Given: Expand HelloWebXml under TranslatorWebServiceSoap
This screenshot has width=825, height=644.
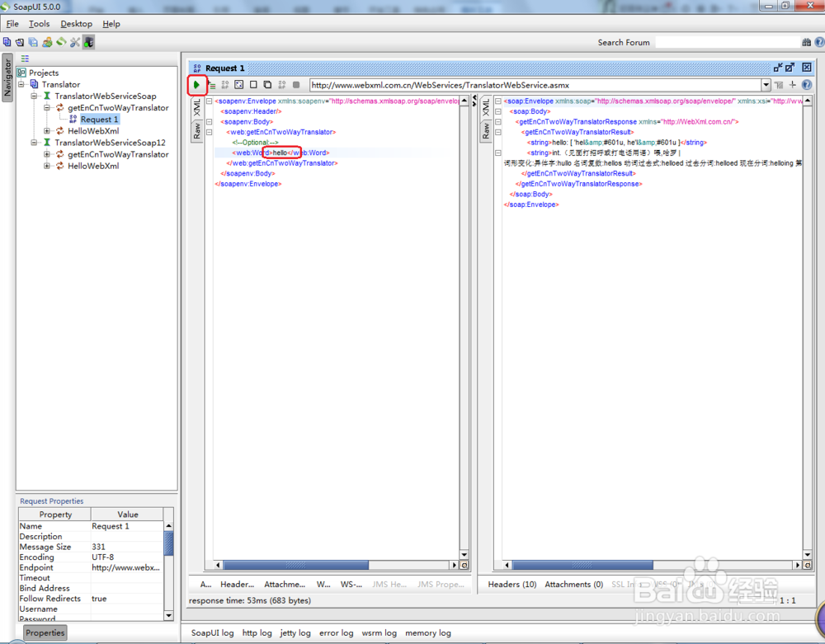Looking at the screenshot, I should click(x=47, y=131).
